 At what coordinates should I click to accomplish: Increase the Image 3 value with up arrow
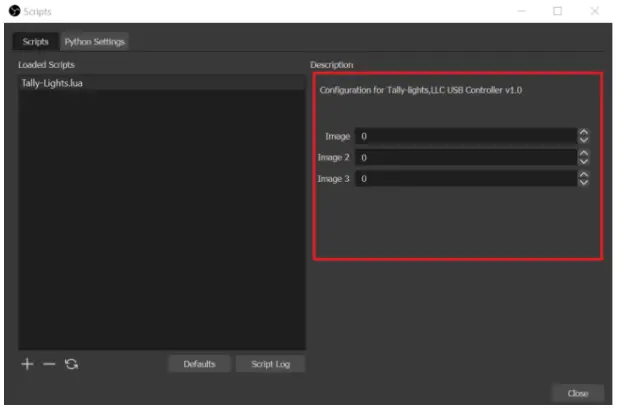(584, 175)
